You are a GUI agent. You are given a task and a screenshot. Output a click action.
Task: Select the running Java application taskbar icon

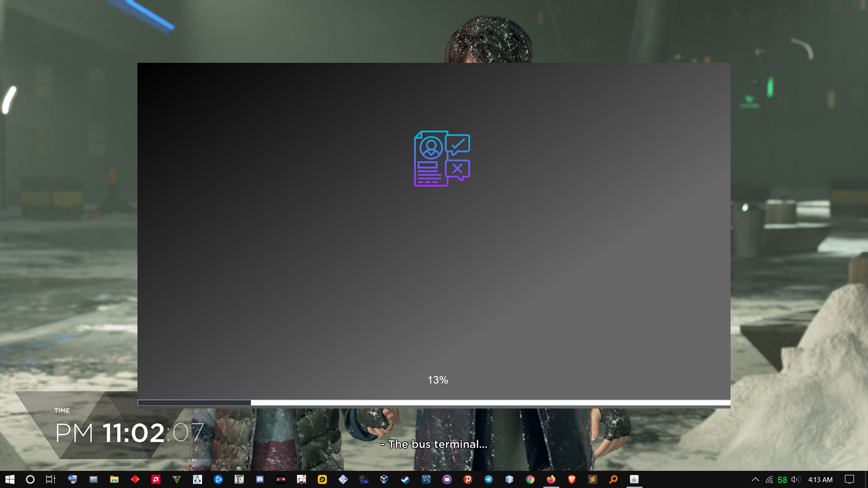pos(634,479)
